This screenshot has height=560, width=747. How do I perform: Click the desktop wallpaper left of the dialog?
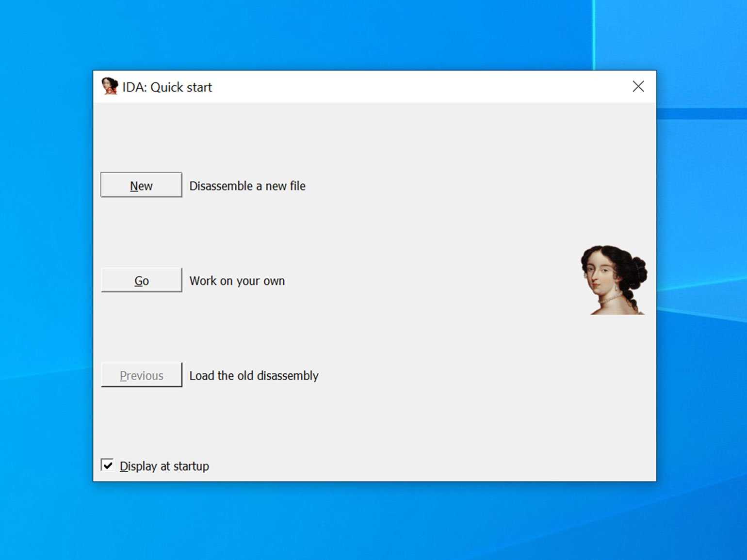[x=46, y=276]
